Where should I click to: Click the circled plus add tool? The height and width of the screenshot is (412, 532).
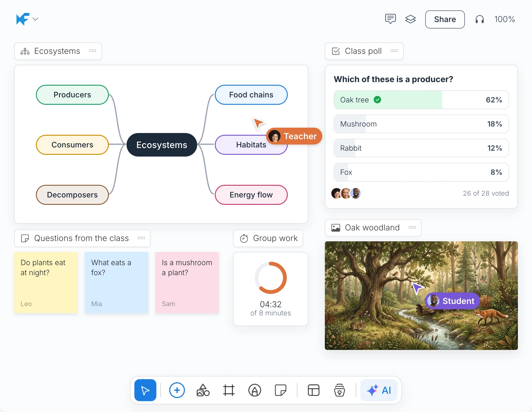[177, 390]
